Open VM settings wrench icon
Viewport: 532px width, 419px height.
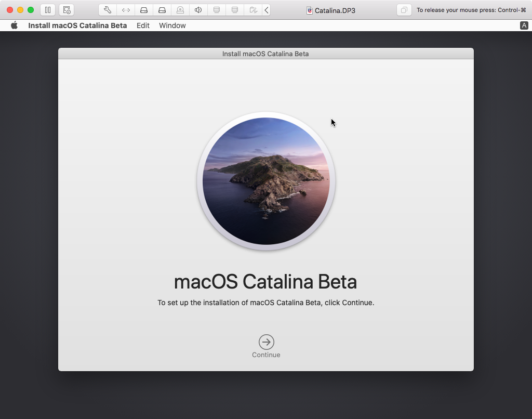108,10
